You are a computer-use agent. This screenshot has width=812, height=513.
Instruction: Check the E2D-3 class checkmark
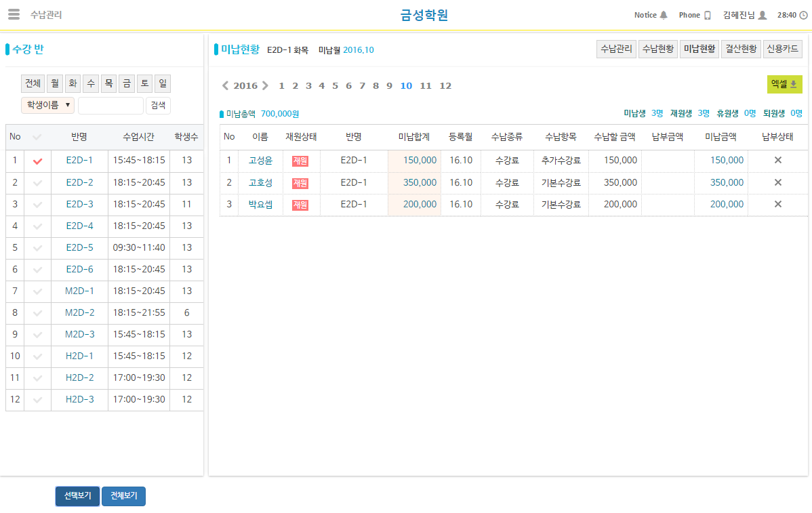[37, 205]
